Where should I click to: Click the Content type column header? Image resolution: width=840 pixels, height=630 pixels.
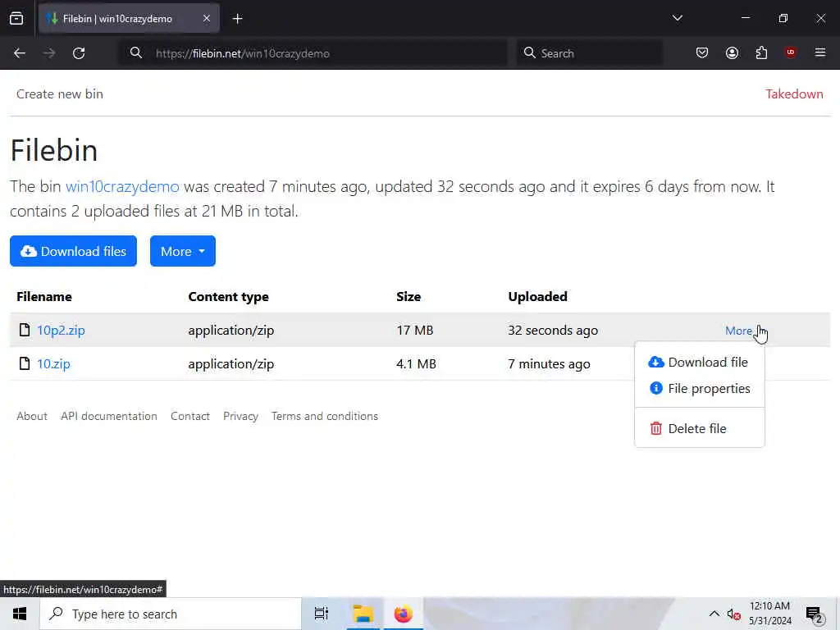click(x=228, y=297)
